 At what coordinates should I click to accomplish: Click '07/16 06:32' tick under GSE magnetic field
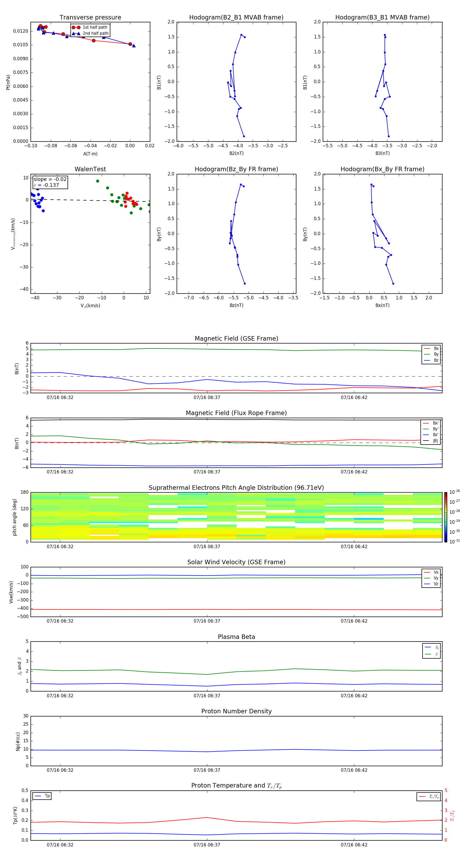click(x=60, y=397)
